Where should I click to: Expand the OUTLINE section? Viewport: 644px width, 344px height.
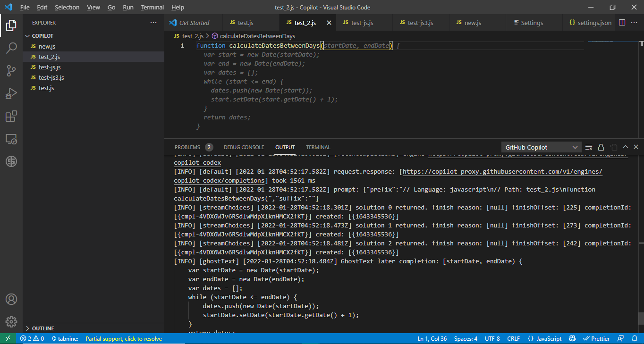[93, 328]
